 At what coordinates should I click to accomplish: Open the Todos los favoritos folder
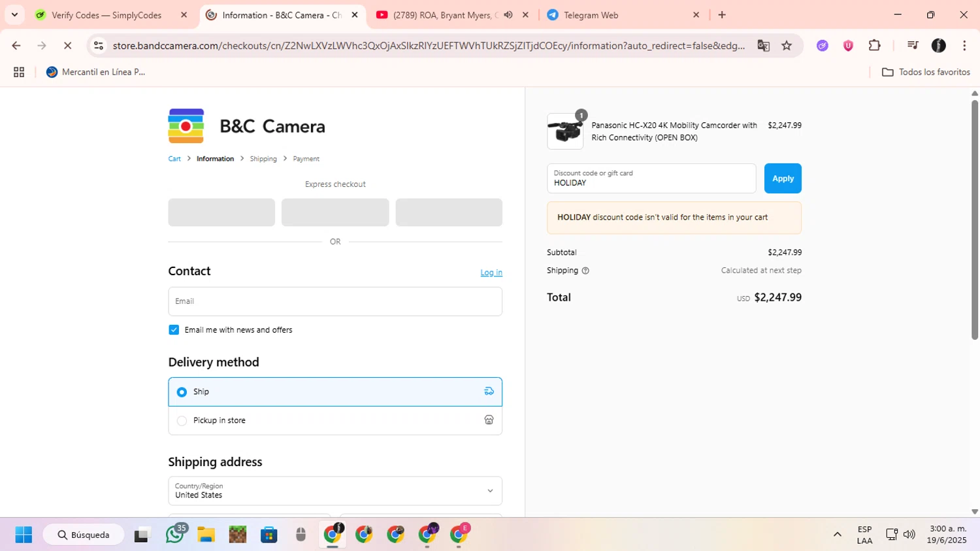[x=926, y=72]
